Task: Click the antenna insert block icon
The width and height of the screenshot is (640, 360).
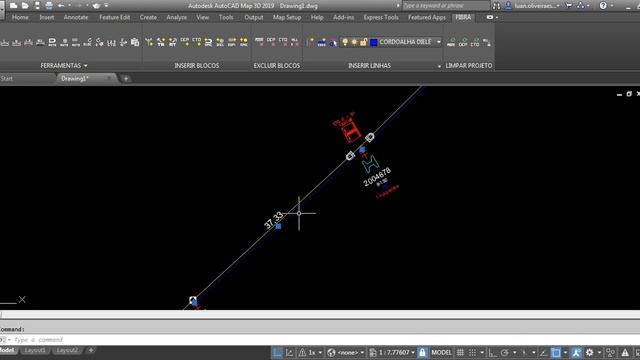Action: pos(149,42)
